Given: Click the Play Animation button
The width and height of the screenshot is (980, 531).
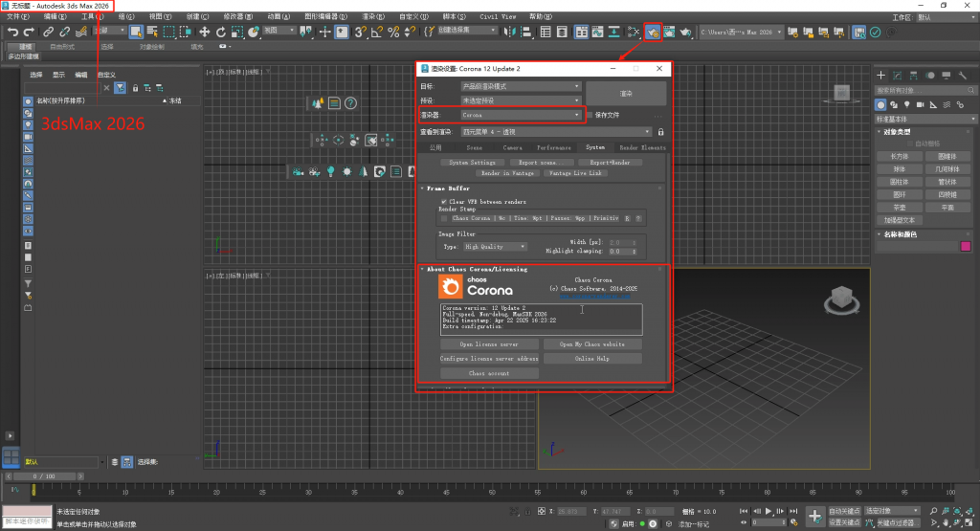Looking at the screenshot, I should (x=768, y=511).
